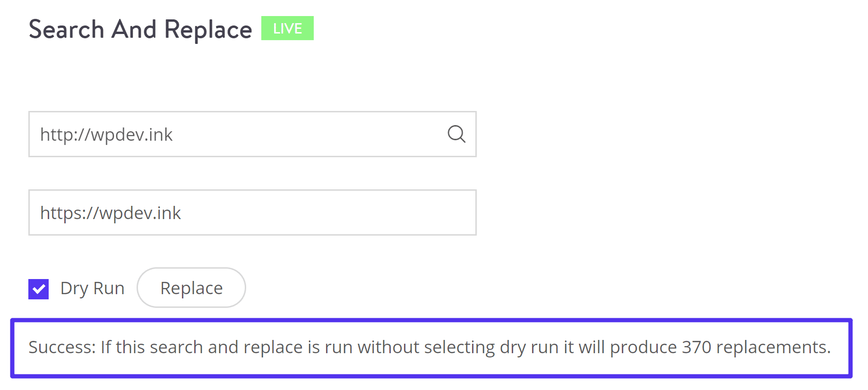Click the magnifying glass search icon
This screenshot has height=390, width=868.
tap(456, 134)
